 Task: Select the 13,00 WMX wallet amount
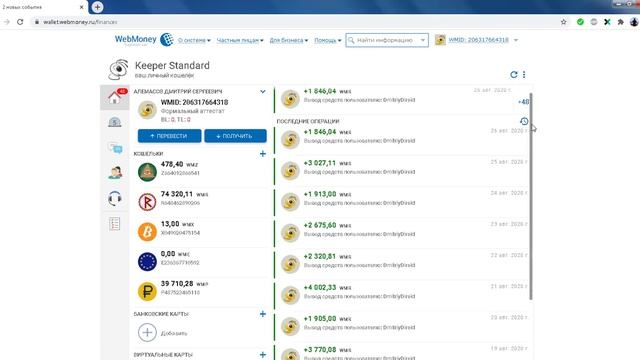pyautogui.click(x=177, y=224)
